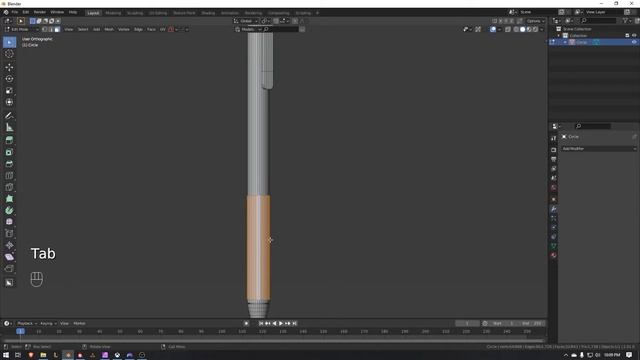Activate the Smooth vertices tool
Viewport: 640px width, 360px height.
coord(9,222)
